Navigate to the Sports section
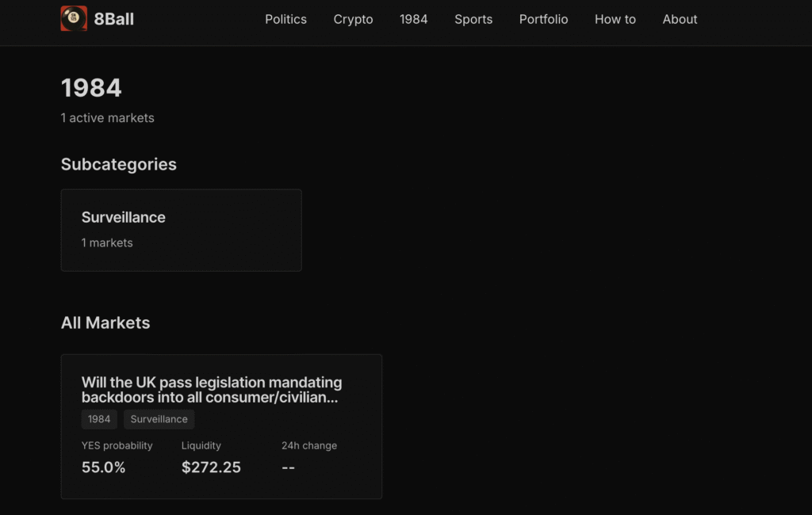 tap(473, 19)
